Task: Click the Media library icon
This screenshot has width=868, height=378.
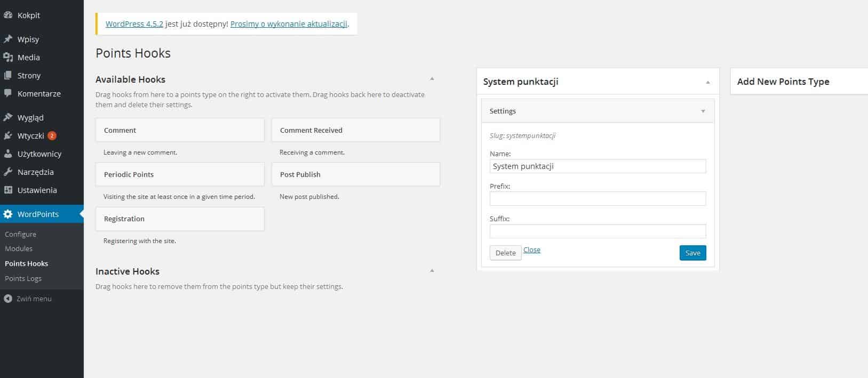Action: pyautogui.click(x=8, y=58)
